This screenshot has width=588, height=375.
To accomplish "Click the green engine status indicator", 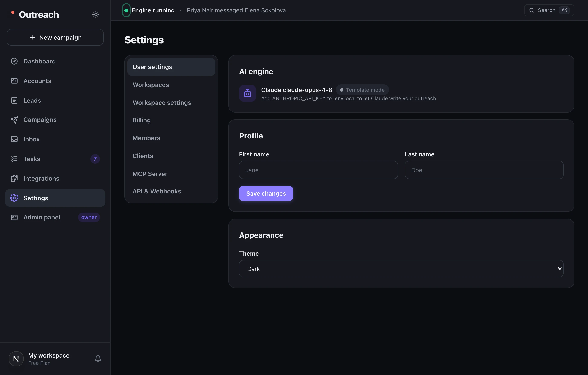I will (126, 10).
